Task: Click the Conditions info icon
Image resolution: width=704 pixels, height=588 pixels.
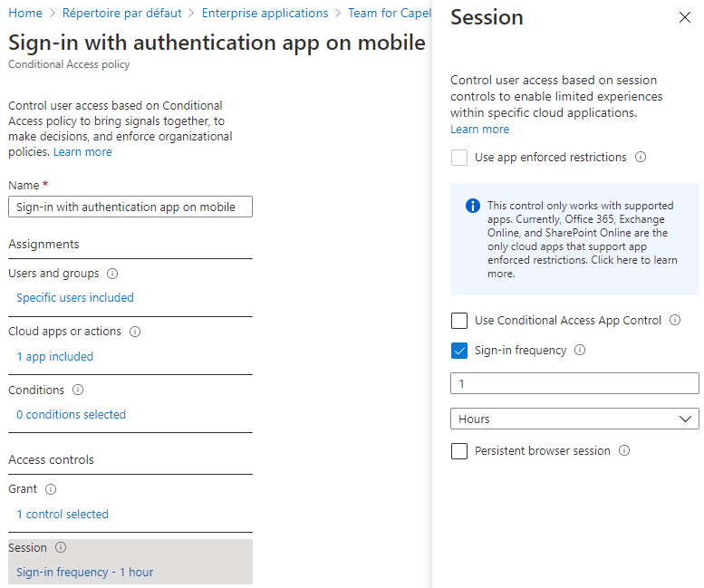Action: click(78, 390)
